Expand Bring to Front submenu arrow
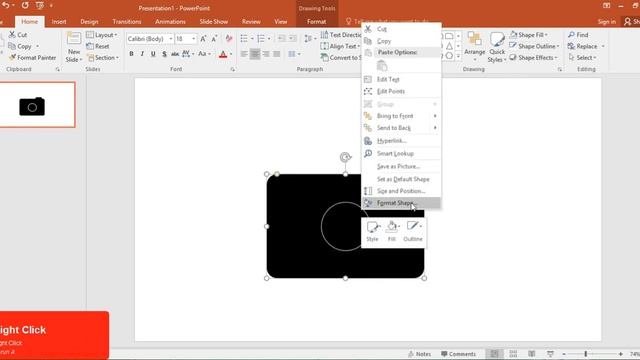Image resolution: width=640 pixels, height=360 pixels. [435, 116]
